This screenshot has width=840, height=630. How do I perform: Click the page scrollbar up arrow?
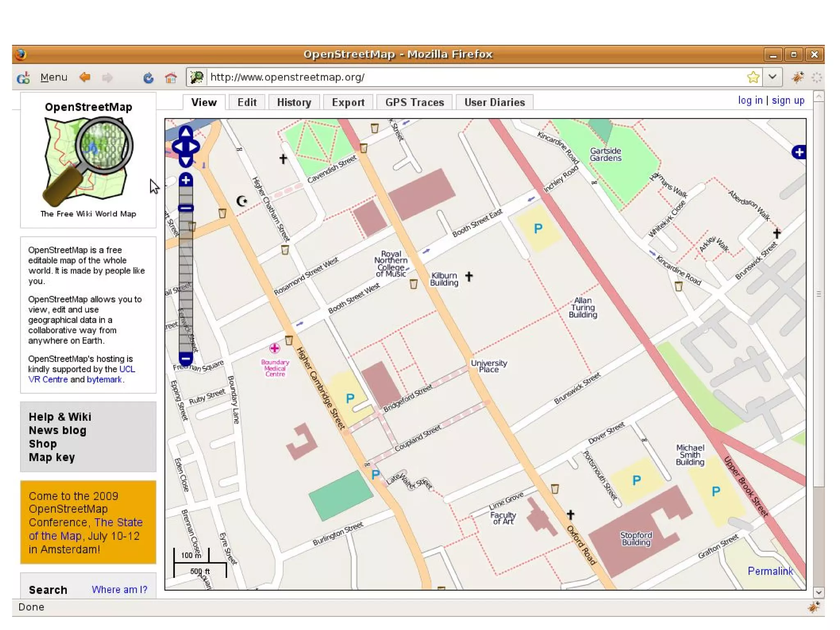(819, 96)
